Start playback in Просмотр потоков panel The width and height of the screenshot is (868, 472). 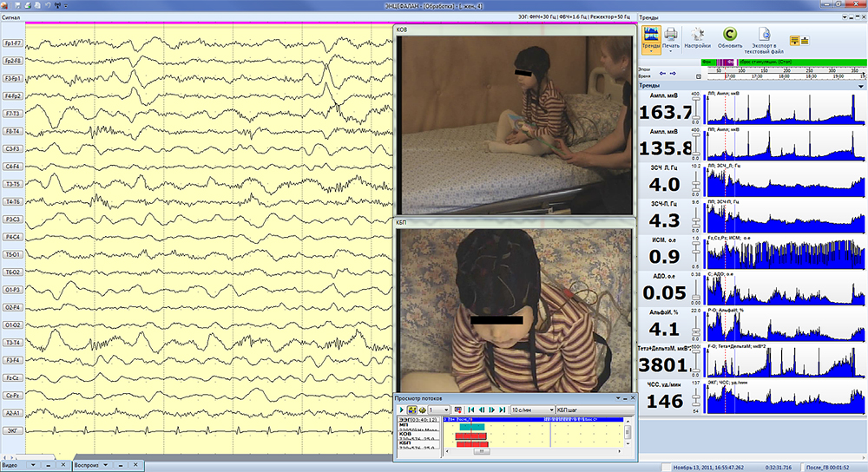[x=401, y=410]
